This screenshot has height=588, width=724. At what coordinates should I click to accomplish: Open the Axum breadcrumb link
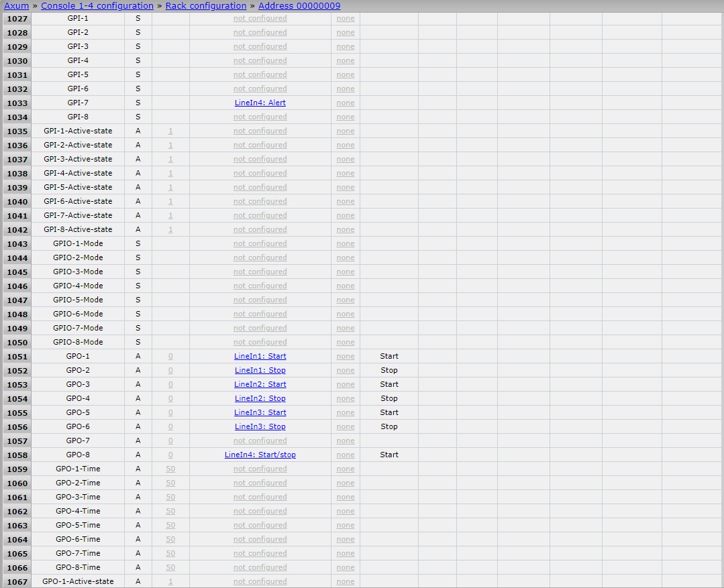tap(17, 6)
